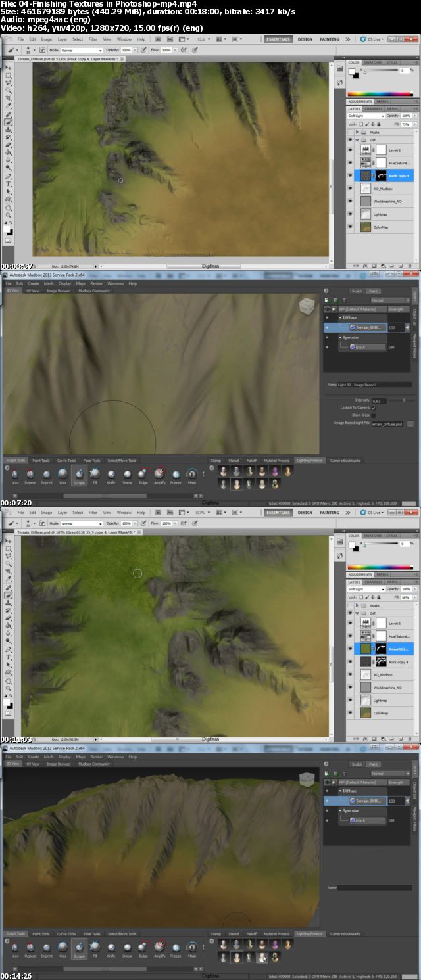Select Mask tool in 00:14:26 Mudbox frame
The image size is (421, 980).
[x=191, y=948]
